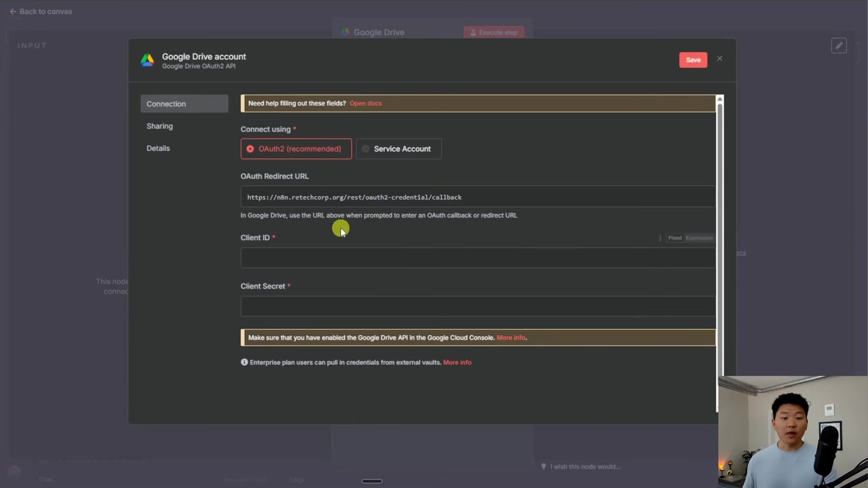
Task: Switch to the Details tab
Action: pos(158,148)
